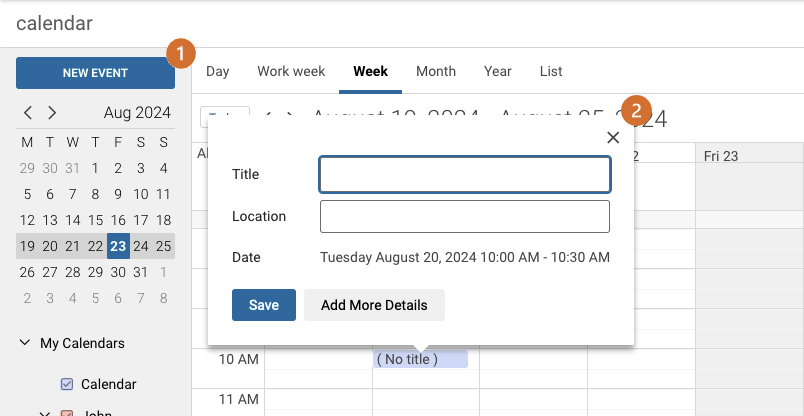Screen dimensions: 804x416
Task: Pick August 19 in the mini calendar
Action: 27,246
